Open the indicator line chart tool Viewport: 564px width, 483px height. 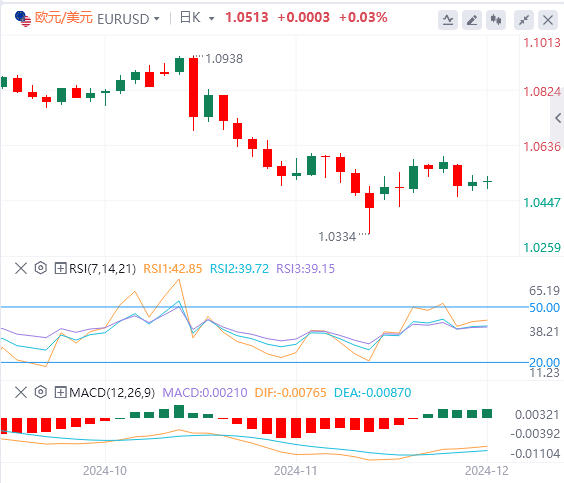pyautogui.click(x=448, y=19)
